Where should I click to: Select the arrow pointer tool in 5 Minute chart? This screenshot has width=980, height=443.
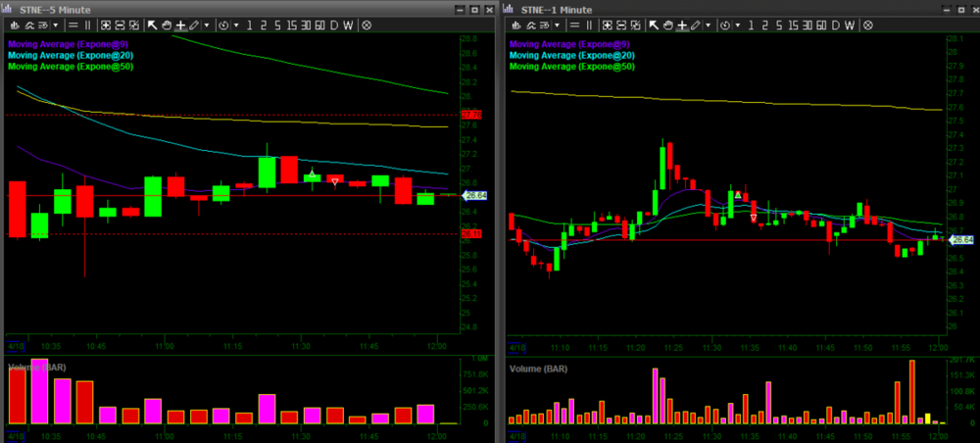[153, 25]
